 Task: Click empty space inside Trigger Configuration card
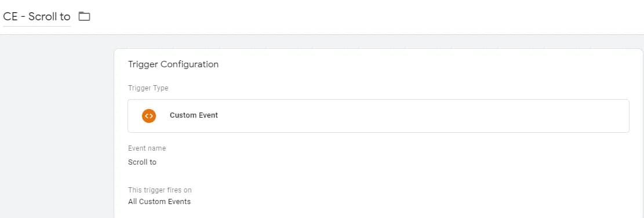411,176
